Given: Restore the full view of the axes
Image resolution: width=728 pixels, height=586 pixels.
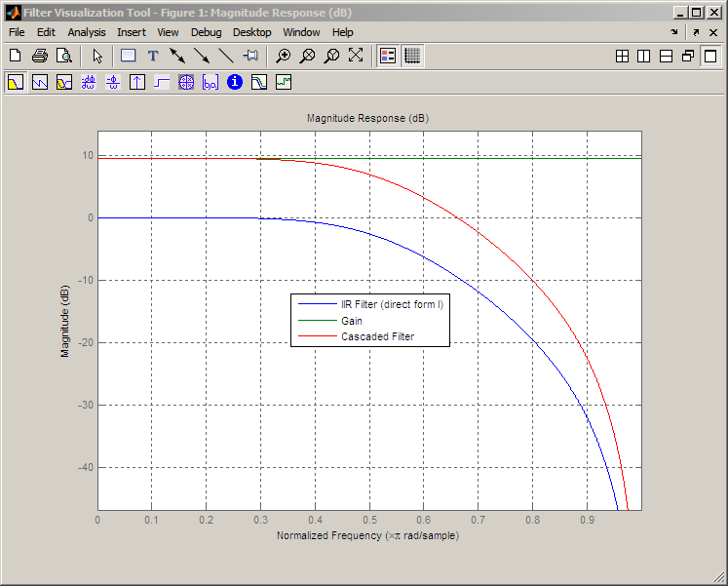Looking at the screenshot, I should click(x=356, y=56).
